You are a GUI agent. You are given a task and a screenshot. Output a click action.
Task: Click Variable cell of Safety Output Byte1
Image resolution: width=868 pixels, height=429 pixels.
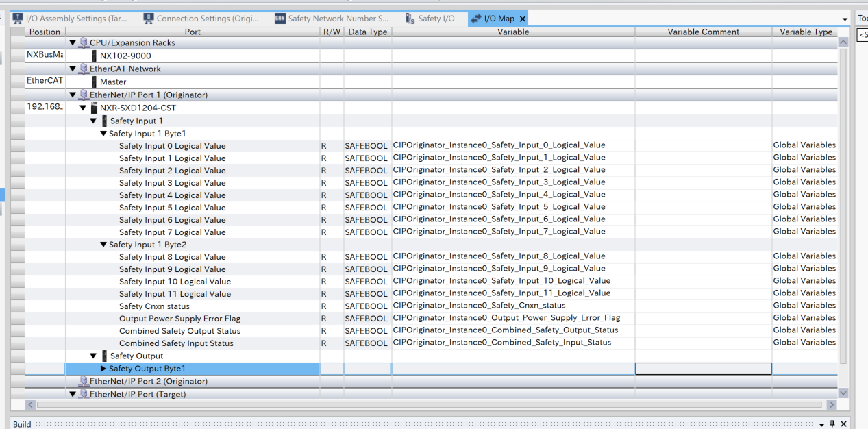point(513,369)
